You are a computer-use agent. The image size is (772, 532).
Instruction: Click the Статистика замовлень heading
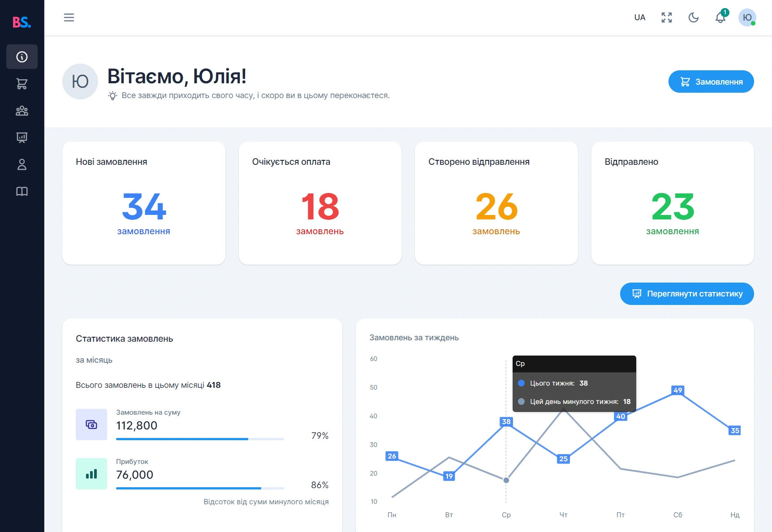tap(124, 339)
